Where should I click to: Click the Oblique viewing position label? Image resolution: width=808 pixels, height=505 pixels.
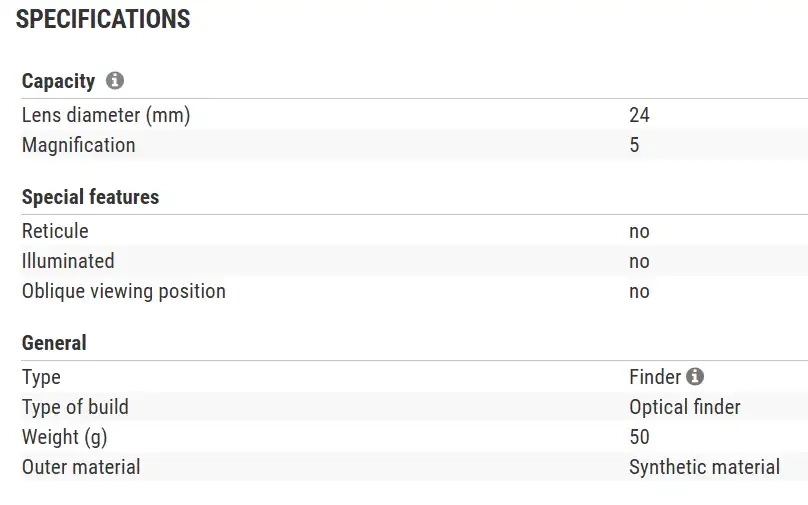124,291
